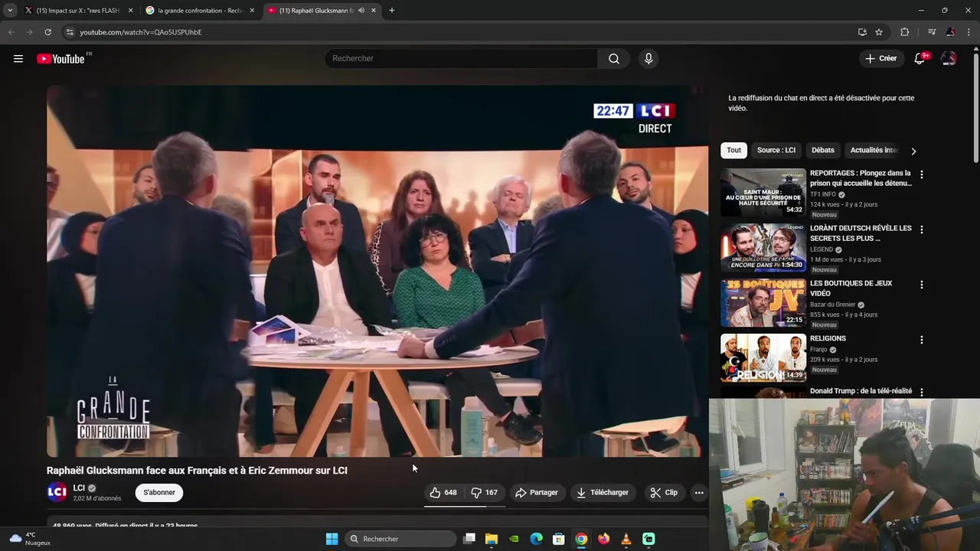The width and height of the screenshot is (980, 551).
Task: Open the Windows Start menu
Action: [332, 539]
